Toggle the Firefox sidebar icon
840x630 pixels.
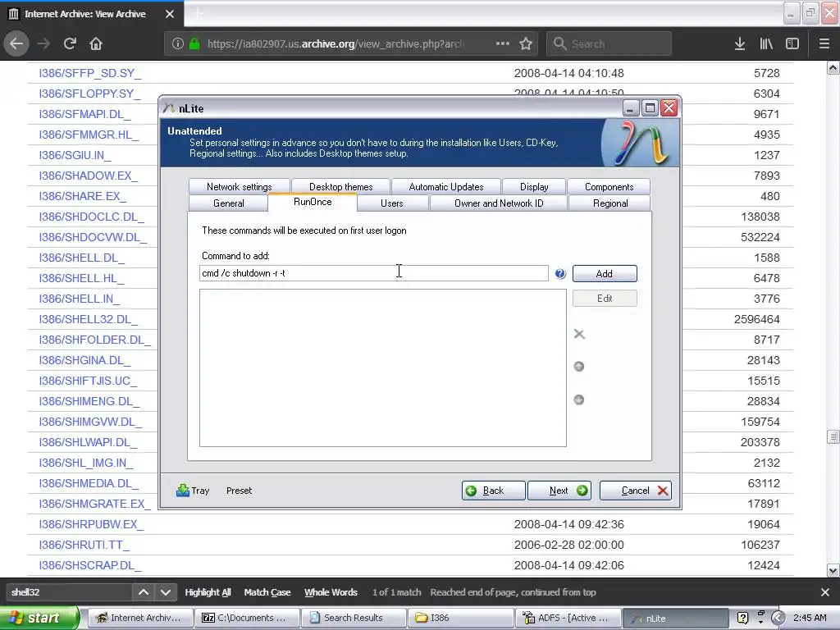point(792,43)
